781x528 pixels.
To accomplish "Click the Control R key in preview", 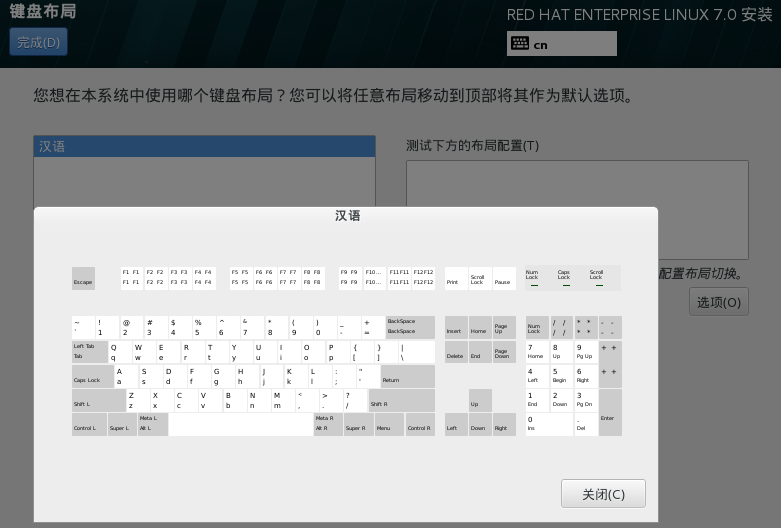I will pos(420,424).
